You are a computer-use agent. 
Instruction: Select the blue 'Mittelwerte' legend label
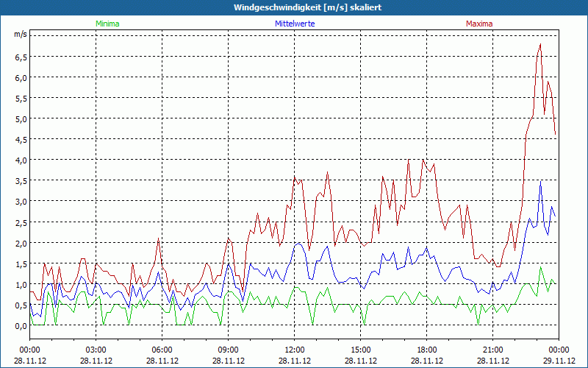295,24
